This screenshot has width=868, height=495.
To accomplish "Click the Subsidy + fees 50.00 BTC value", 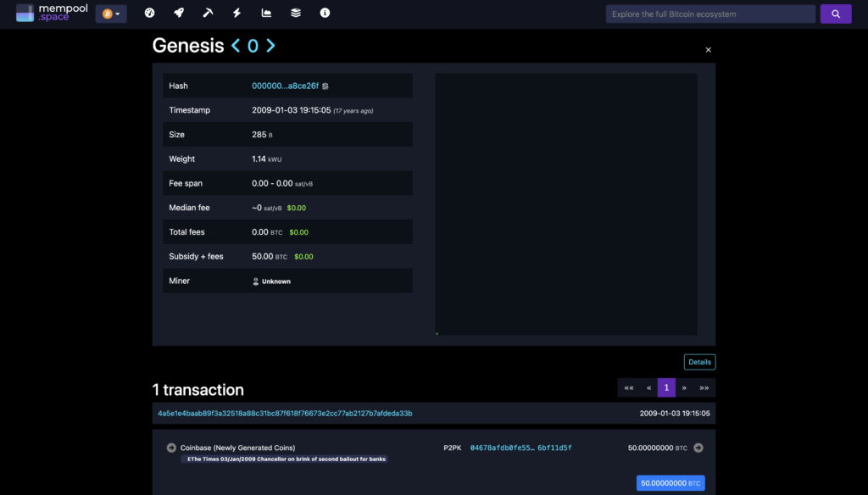I will tap(270, 256).
